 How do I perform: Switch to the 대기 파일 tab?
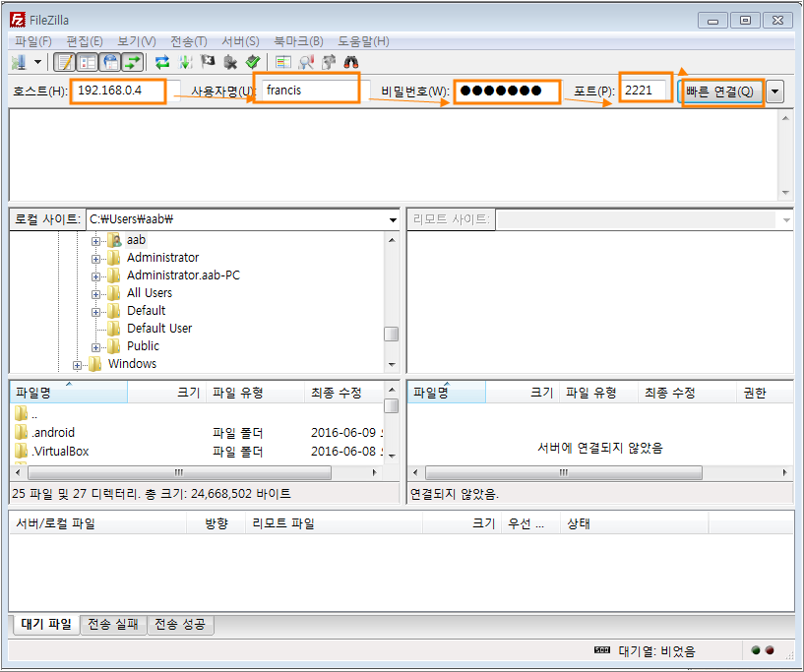46,625
